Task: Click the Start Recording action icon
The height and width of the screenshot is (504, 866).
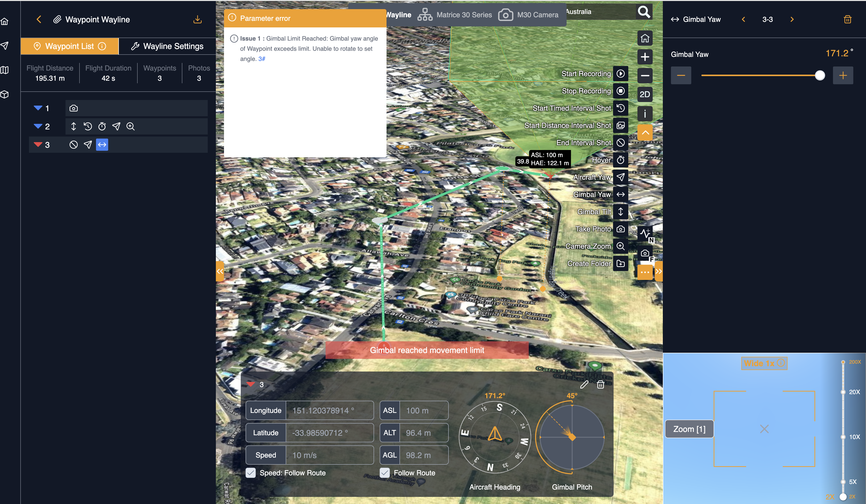Action: point(620,74)
